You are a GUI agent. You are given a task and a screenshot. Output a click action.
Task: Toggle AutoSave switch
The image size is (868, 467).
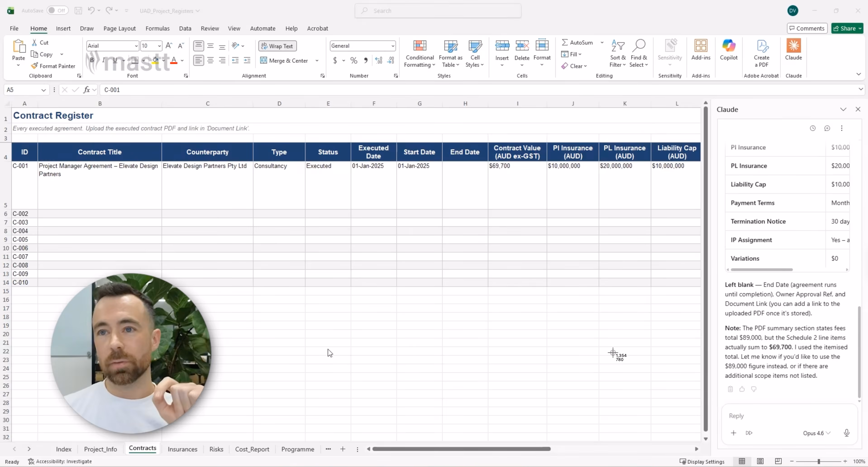click(x=57, y=10)
